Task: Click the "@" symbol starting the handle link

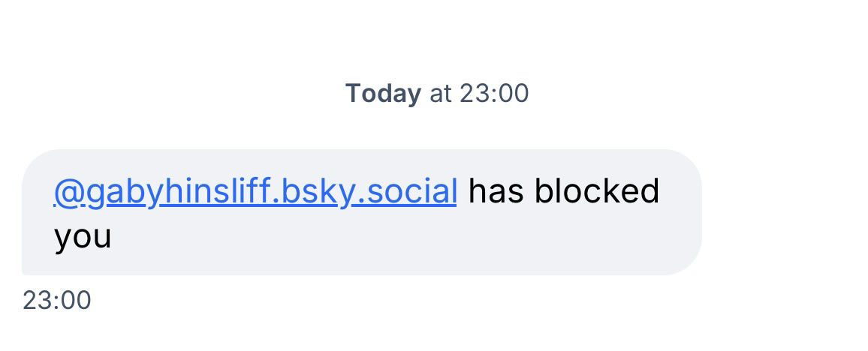Action: coord(68,193)
